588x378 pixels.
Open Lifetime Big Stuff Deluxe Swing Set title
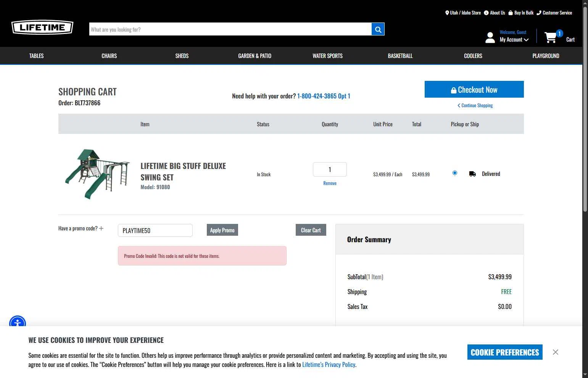coord(183,172)
